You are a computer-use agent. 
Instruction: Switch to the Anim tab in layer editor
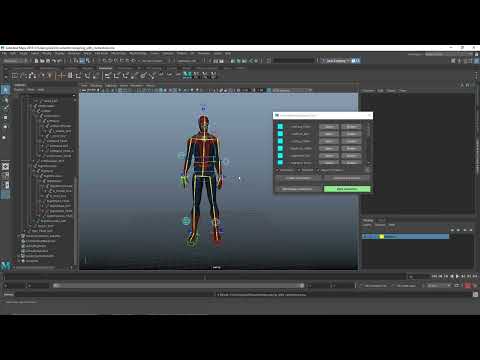[x=381, y=220]
